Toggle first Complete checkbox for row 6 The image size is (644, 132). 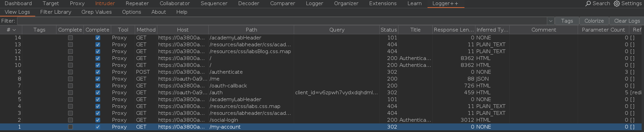[x=70, y=93]
